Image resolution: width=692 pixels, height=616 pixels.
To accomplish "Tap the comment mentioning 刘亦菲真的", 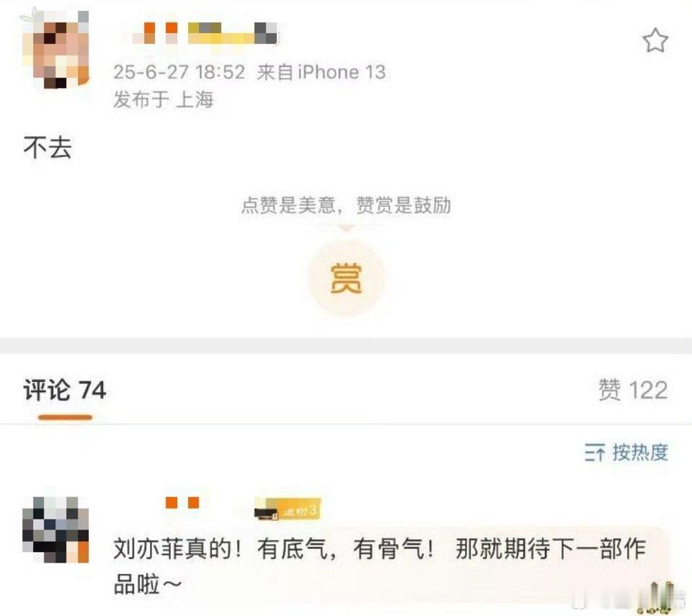I will click(x=380, y=566).
